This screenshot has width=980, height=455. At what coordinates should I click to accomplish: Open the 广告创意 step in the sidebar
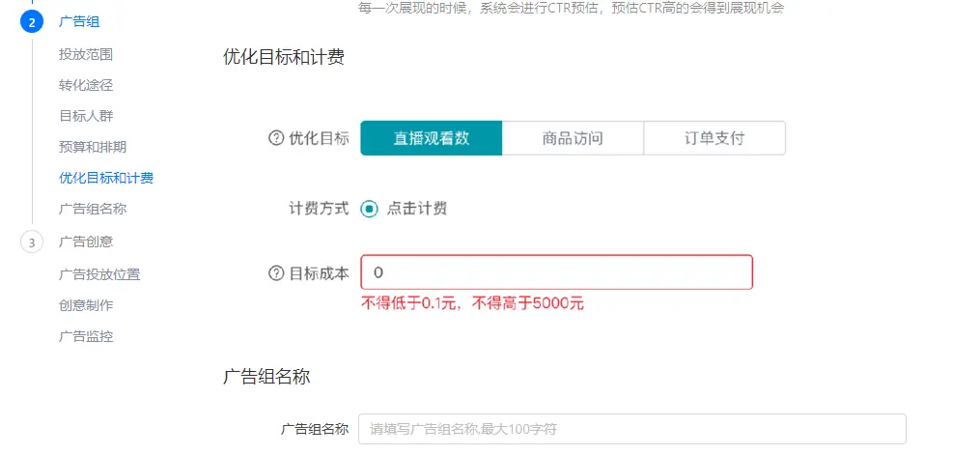pyautogui.click(x=86, y=242)
